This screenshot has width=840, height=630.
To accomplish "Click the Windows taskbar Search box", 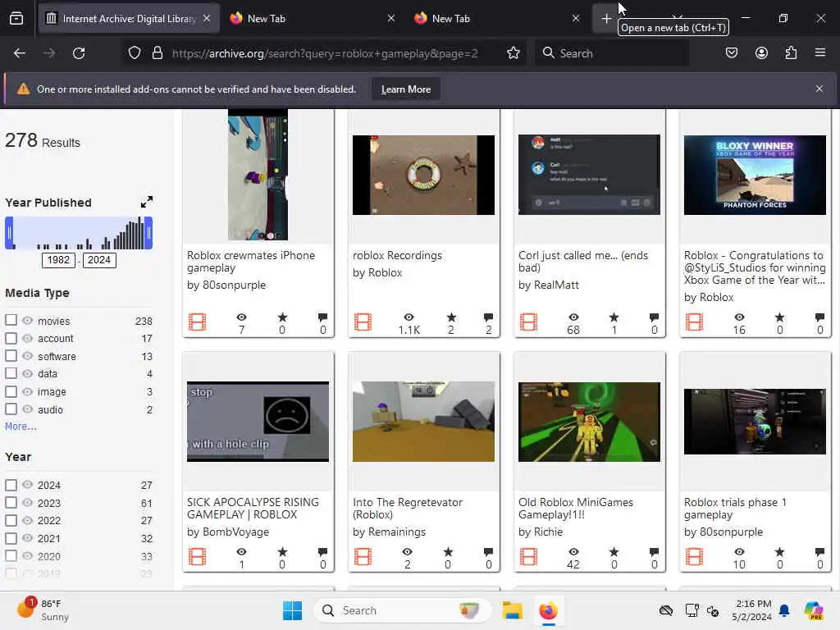I will (403, 610).
